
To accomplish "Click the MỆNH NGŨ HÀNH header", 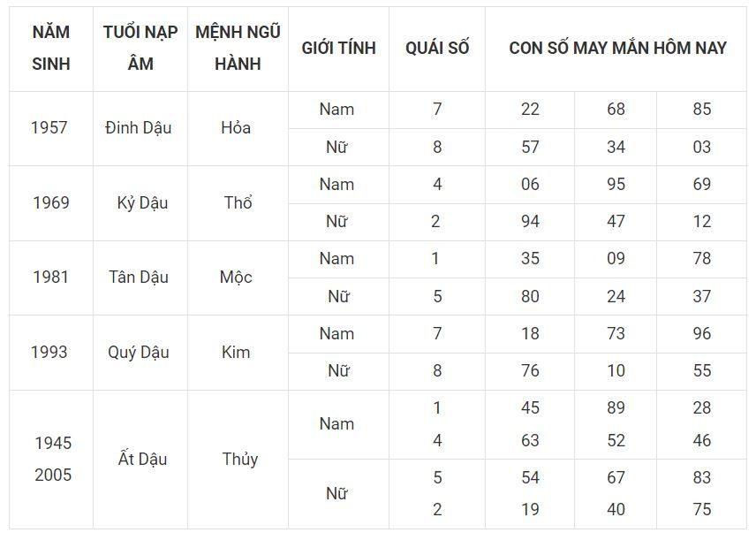I will pos(238,49).
